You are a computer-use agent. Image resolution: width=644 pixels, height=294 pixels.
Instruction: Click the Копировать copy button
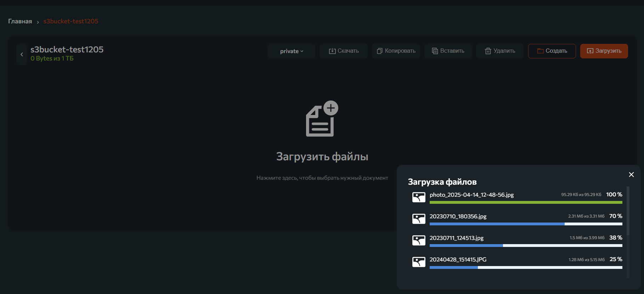coord(396,51)
